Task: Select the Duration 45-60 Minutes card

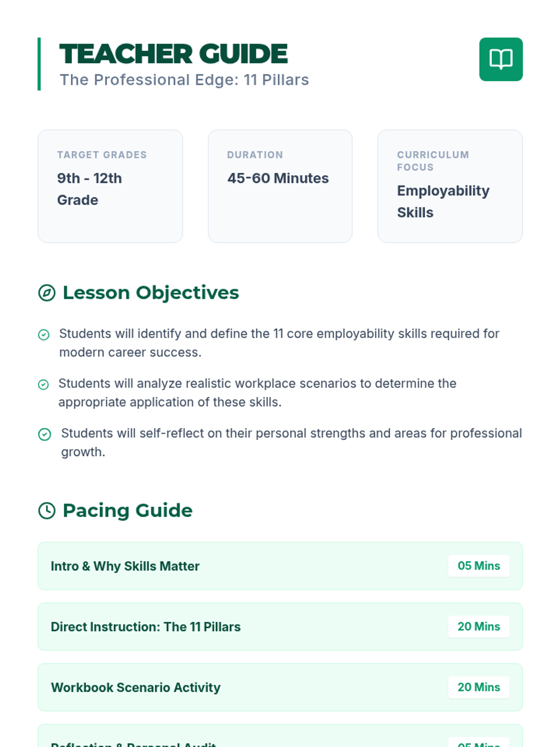Action: [x=280, y=186]
